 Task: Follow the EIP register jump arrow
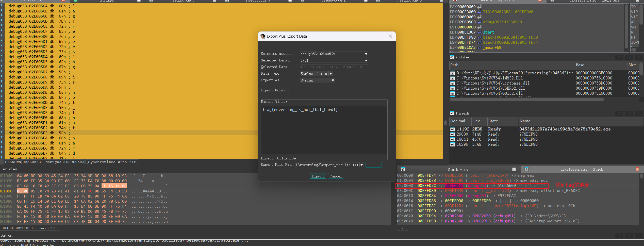(479, 47)
